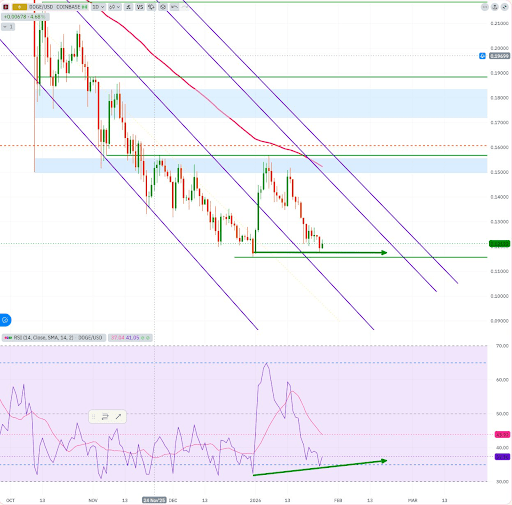Click the red square icon at top-left toolbar
The height and width of the screenshot is (505, 512).
pyautogui.click(x=6, y=7)
